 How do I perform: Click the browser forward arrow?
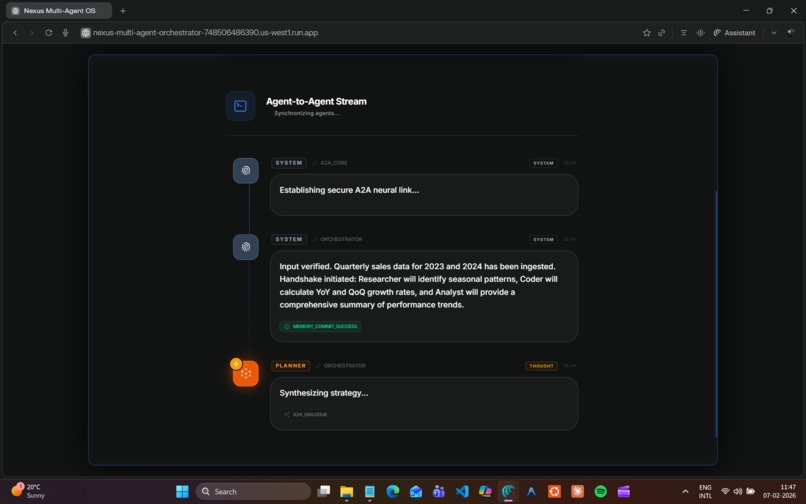(x=31, y=32)
